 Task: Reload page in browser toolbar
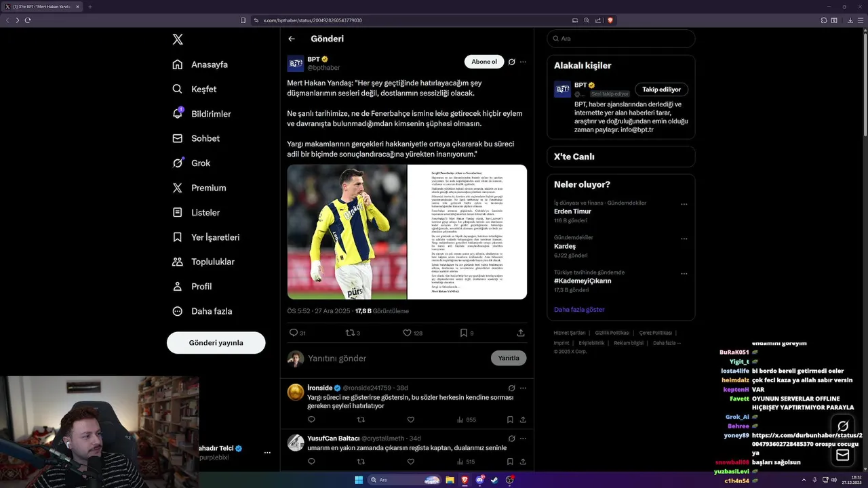tap(28, 20)
